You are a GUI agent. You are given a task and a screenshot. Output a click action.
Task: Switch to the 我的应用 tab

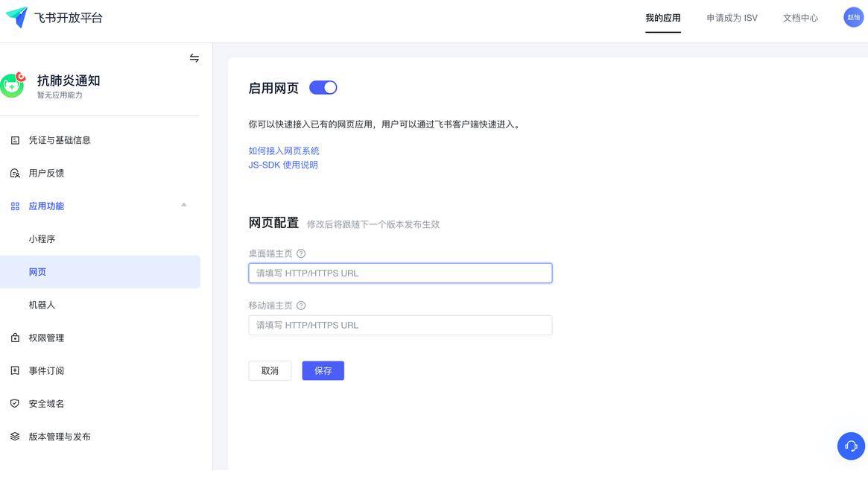(662, 17)
